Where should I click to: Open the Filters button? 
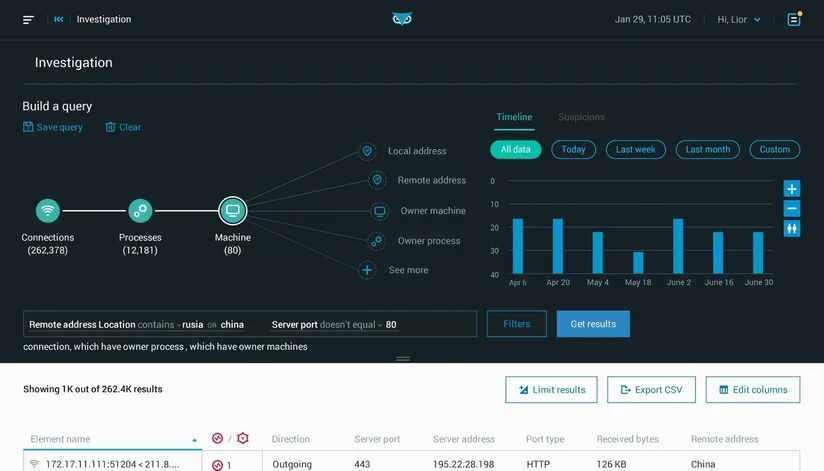point(517,324)
